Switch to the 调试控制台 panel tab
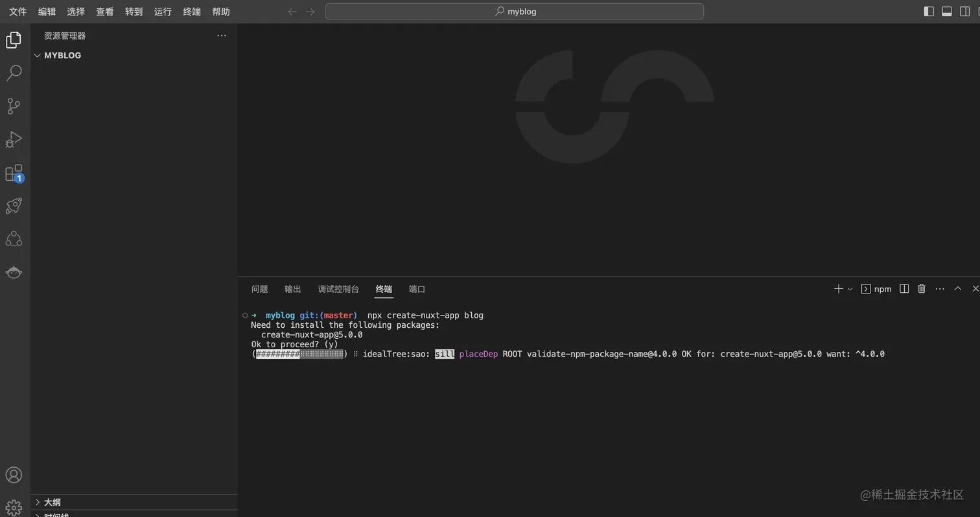 pos(338,289)
